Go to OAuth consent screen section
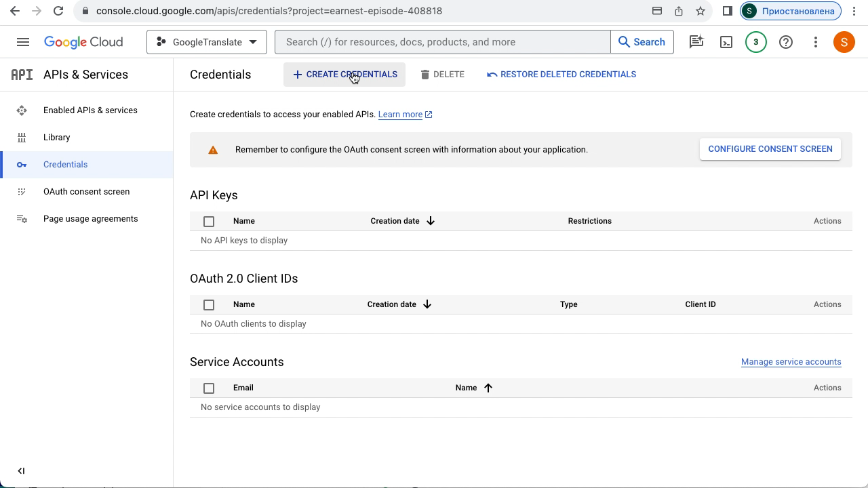The height and width of the screenshot is (488, 868). coord(86,192)
